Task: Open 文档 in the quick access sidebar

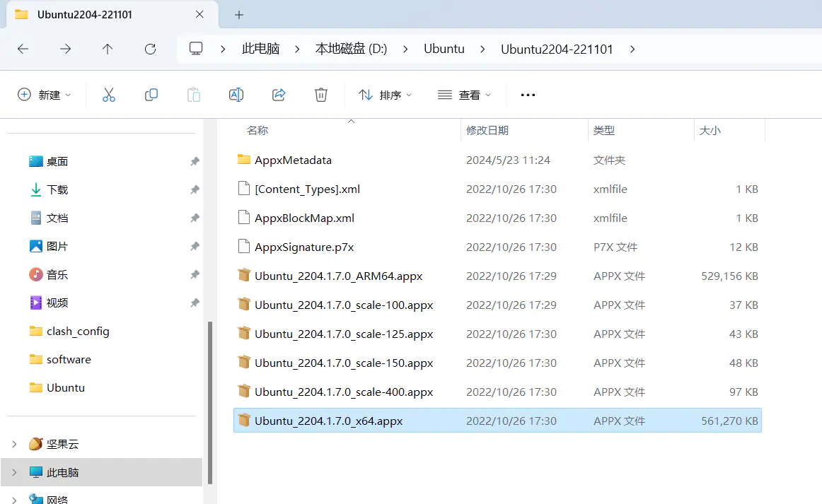Action: click(x=57, y=218)
